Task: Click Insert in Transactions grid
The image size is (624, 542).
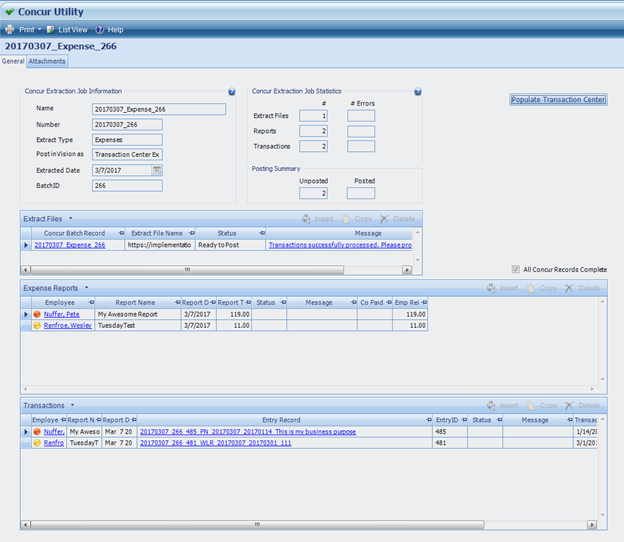Action: (x=503, y=406)
